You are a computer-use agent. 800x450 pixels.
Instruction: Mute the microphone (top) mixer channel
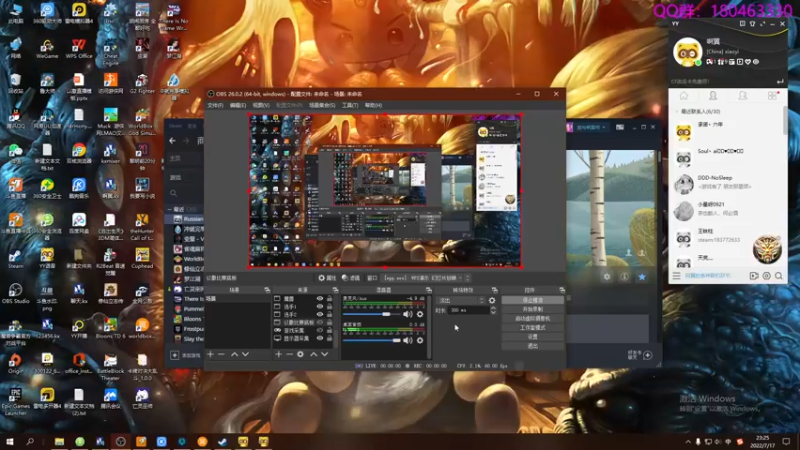[408, 314]
